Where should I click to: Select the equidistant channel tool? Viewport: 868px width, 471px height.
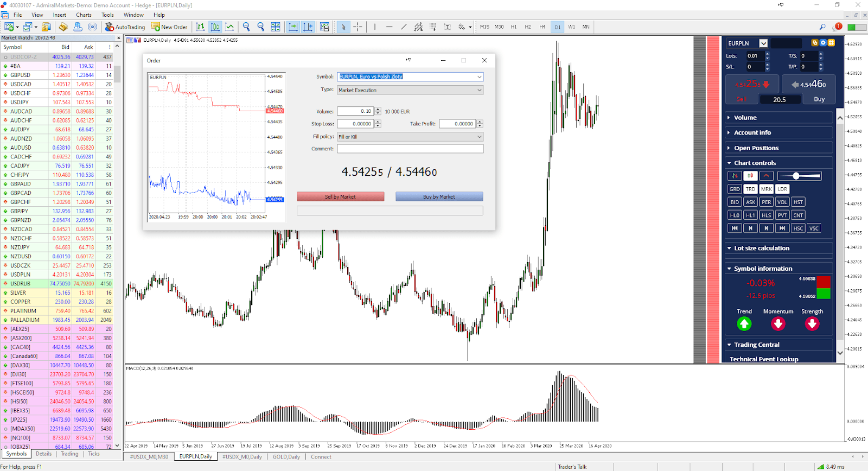coord(418,27)
